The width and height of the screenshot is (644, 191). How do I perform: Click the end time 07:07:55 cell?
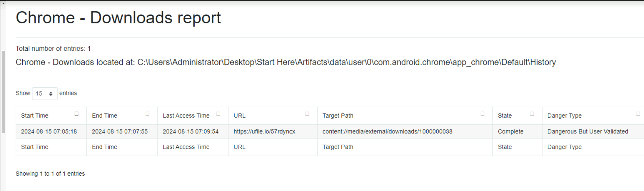coord(120,132)
